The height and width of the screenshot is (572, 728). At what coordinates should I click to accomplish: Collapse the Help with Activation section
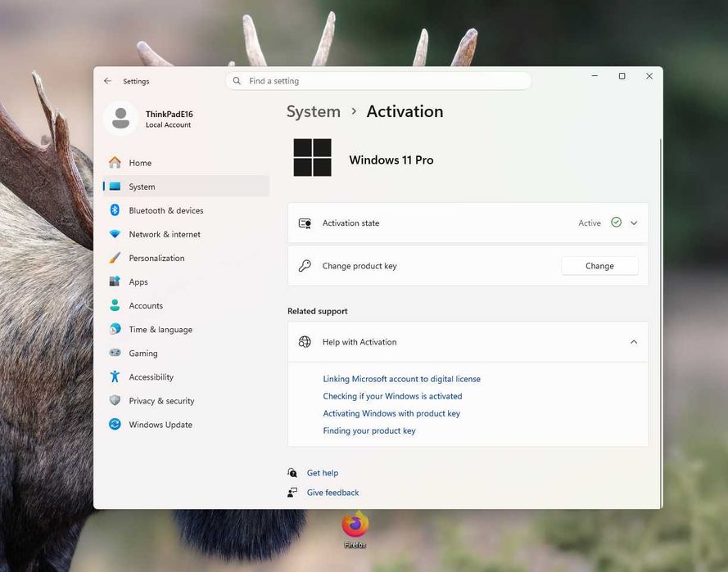[634, 342]
